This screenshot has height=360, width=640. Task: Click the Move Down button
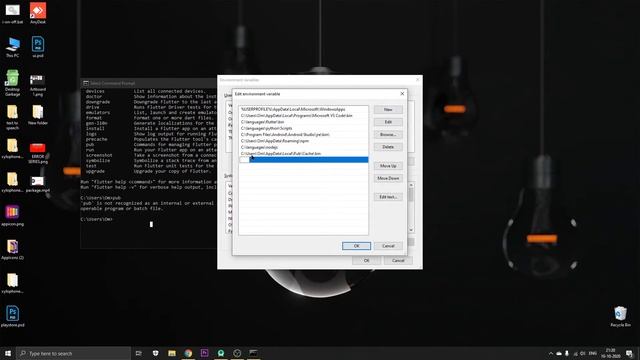[388, 178]
